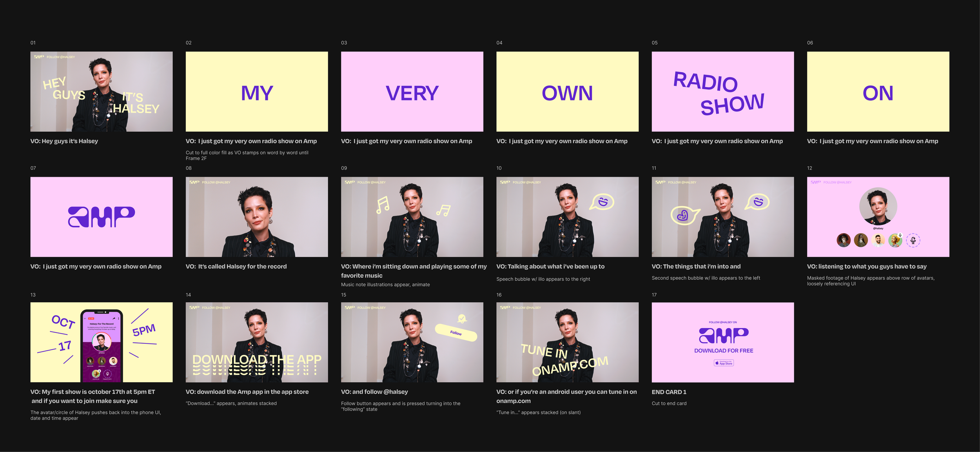This screenshot has width=980, height=452.
Task: Select the left music note in frame 09
Action: pyautogui.click(x=383, y=205)
